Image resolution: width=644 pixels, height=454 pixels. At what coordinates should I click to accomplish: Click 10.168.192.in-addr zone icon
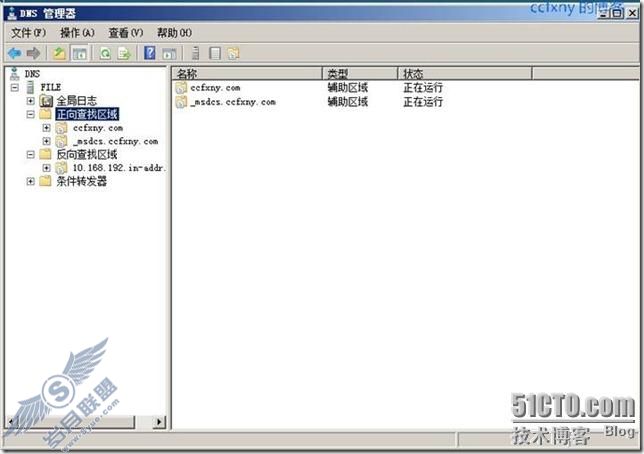[61, 168]
